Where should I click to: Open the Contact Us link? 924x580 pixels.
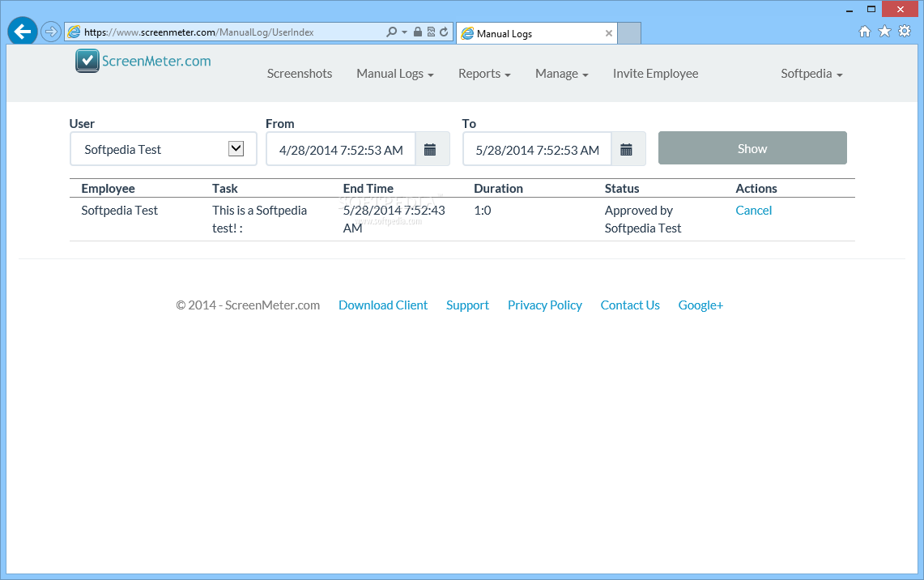[630, 305]
